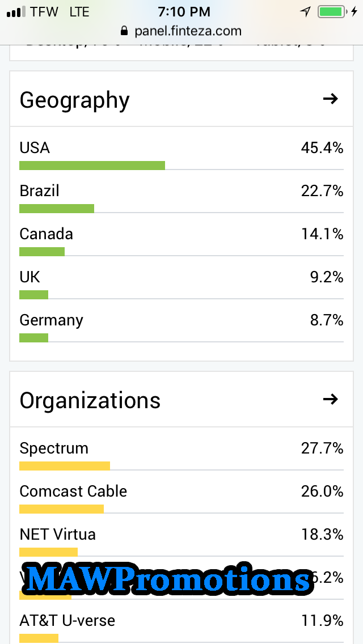The height and width of the screenshot is (644, 363).
Task: Tap the location arrow status icon
Action: [306, 11]
